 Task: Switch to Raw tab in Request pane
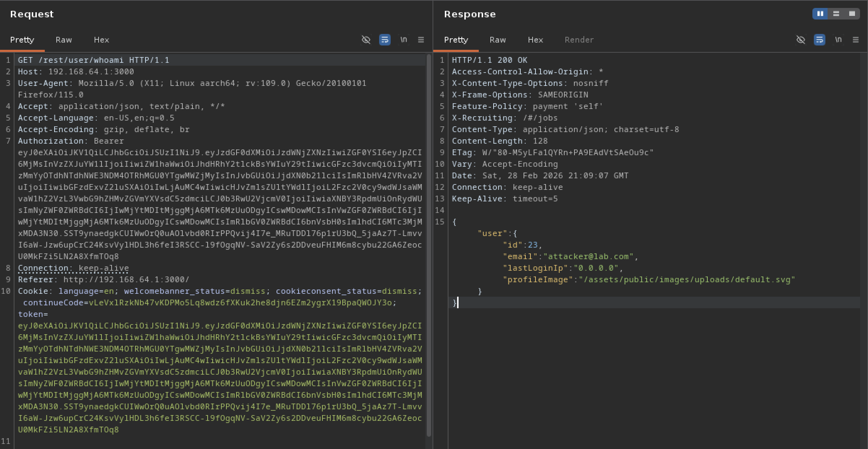coord(64,40)
